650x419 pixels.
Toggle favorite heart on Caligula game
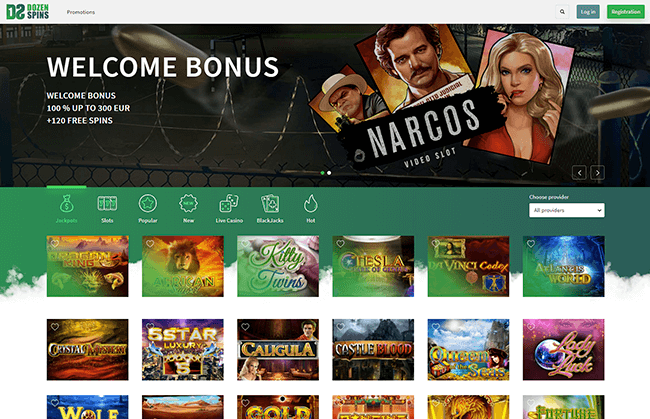[x=245, y=327]
